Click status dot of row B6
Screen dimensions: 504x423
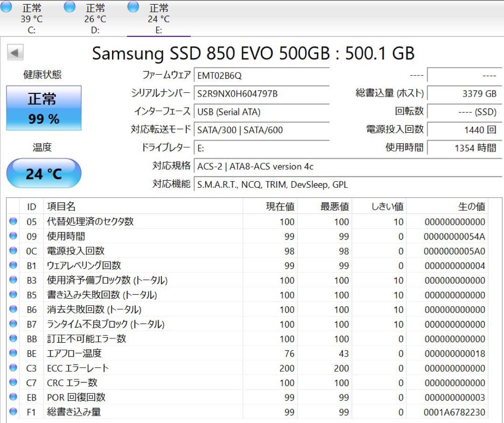tap(13, 309)
